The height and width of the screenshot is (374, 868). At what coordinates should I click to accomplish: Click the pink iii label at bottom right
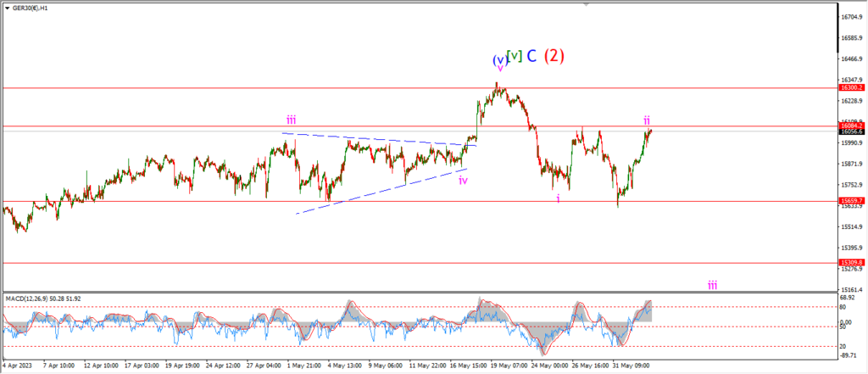click(713, 284)
